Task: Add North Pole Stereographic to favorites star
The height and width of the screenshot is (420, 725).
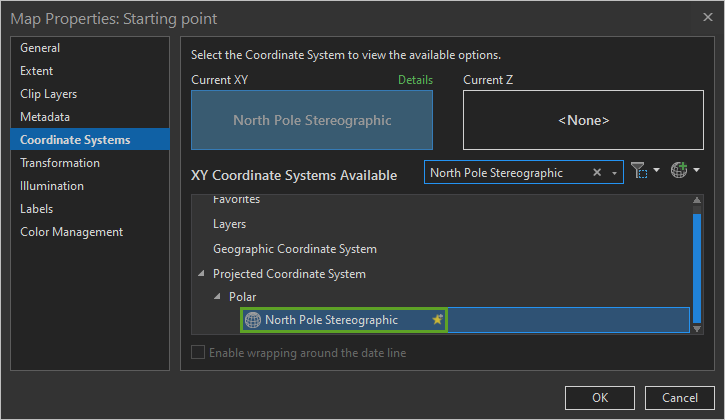Action: coord(437,320)
